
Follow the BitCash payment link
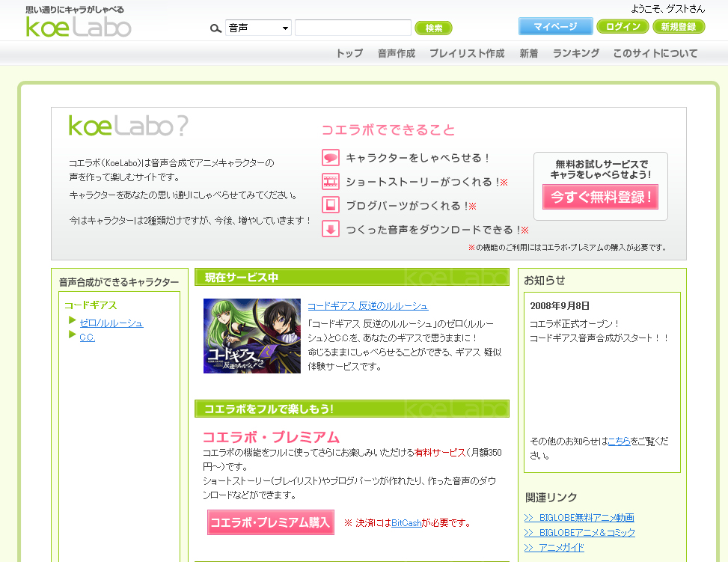coord(406,523)
